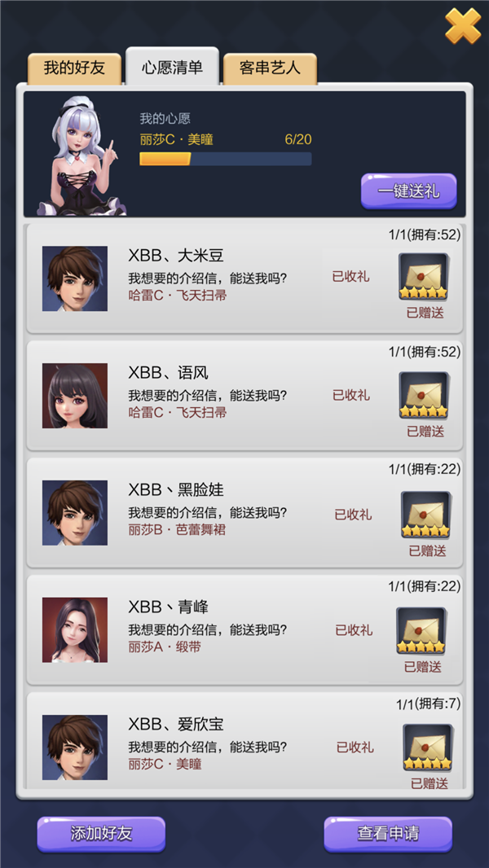Viewport: 489px width, 868px height.
Task: Open XBB、大米豆 avatar portrait
Action: click(x=75, y=278)
